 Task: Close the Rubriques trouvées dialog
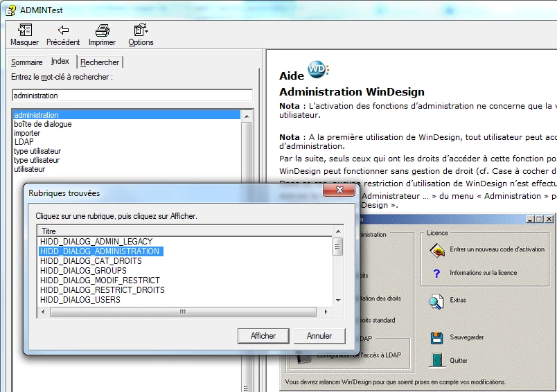click(x=339, y=190)
